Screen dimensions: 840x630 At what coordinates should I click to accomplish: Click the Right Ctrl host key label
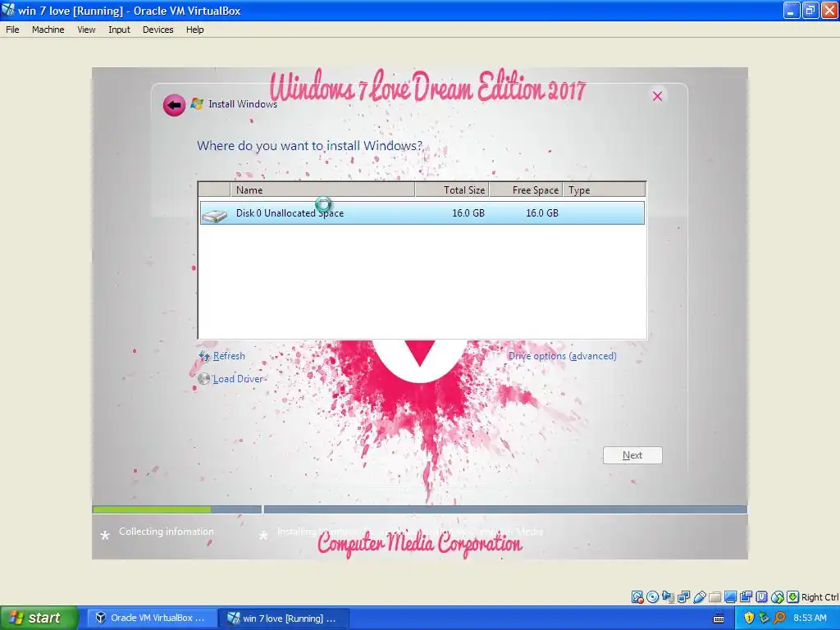tap(820, 597)
